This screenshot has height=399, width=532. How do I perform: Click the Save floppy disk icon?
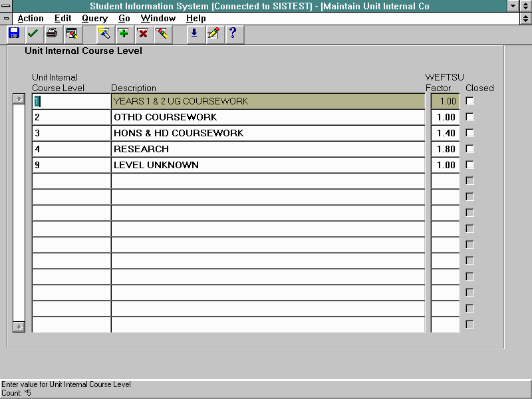tap(14, 33)
